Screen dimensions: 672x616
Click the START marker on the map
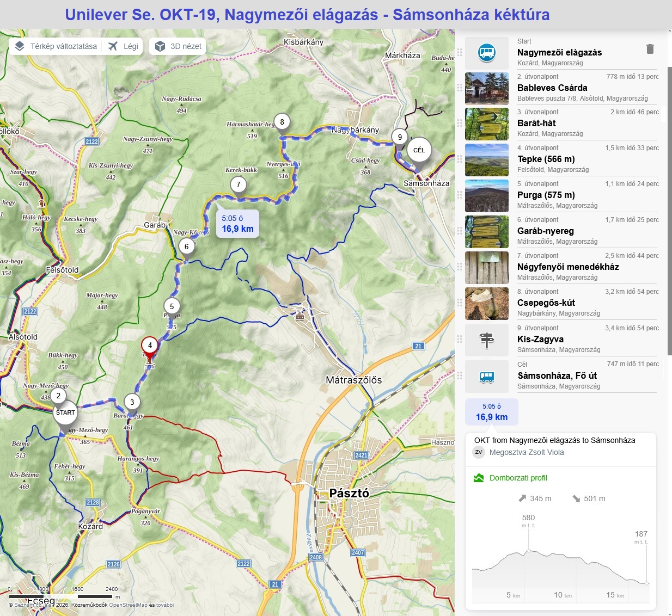pyautogui.click(x=65, y=413)
